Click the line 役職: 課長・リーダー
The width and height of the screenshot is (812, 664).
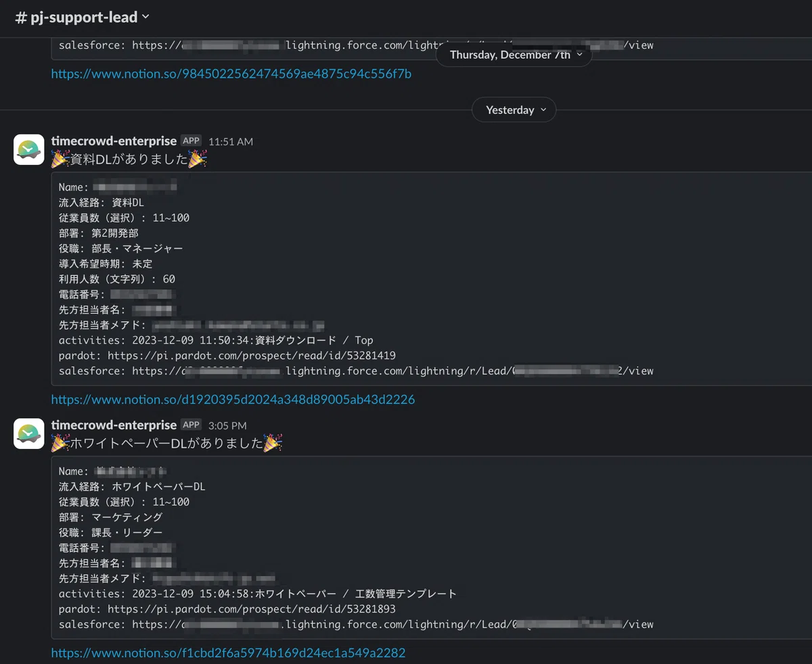(x=111, y=533)
